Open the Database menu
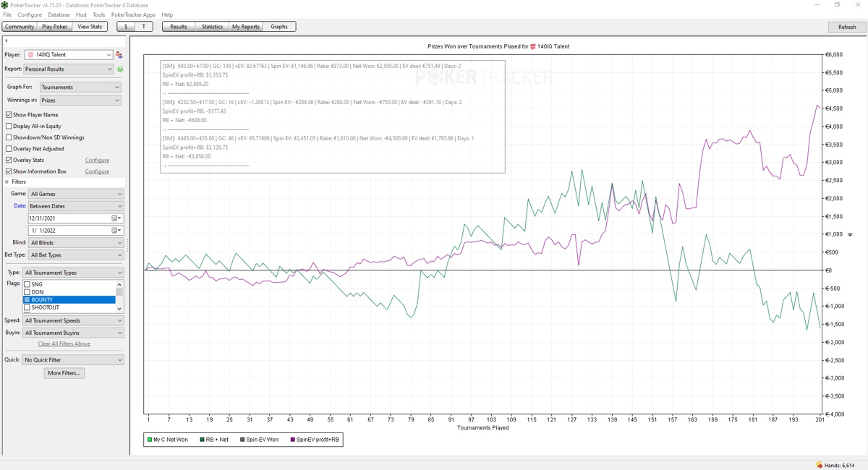 pos(59,14)
